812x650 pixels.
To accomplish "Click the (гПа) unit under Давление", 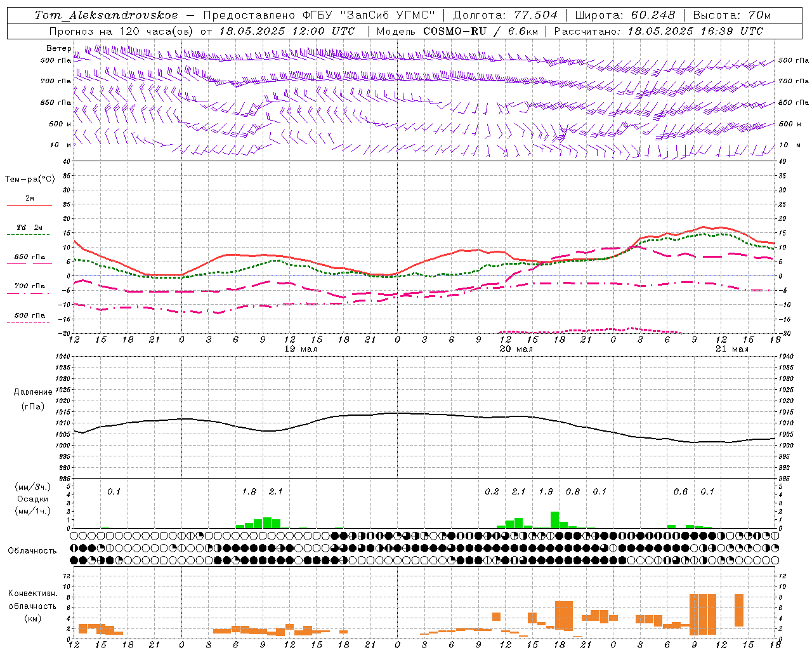I will pos(32,406).
